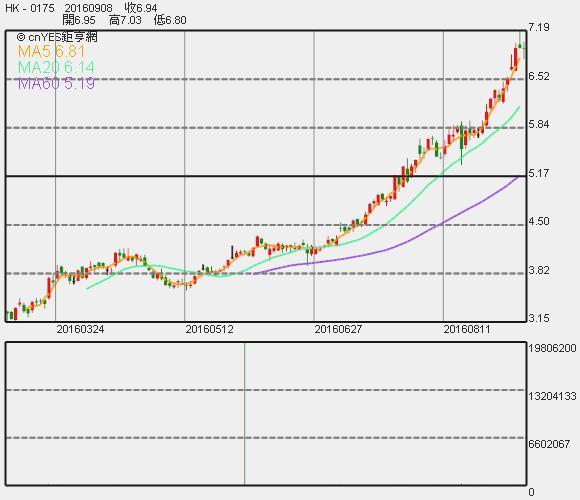The height and width of the screenshot is (500, 580).
Task: Click the purple MA60 line end
Action: coord(518,178)
